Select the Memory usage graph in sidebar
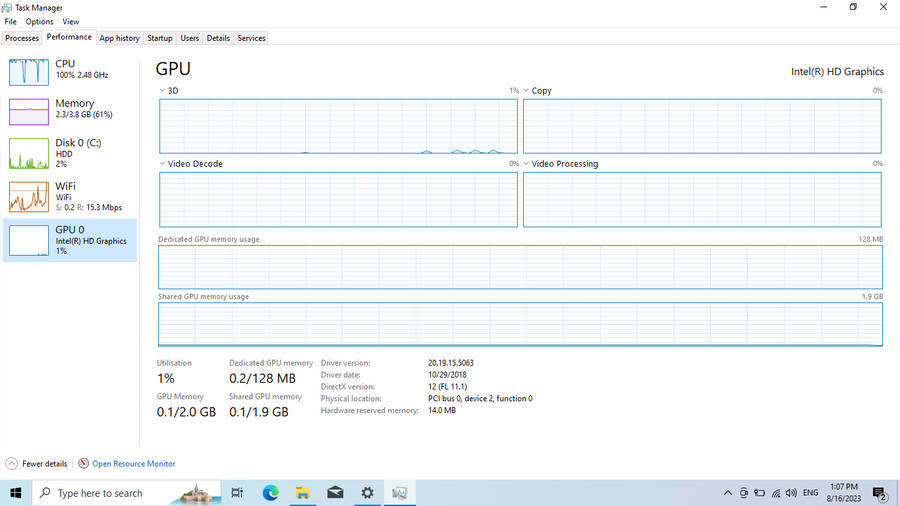 [x=29, y=111]
